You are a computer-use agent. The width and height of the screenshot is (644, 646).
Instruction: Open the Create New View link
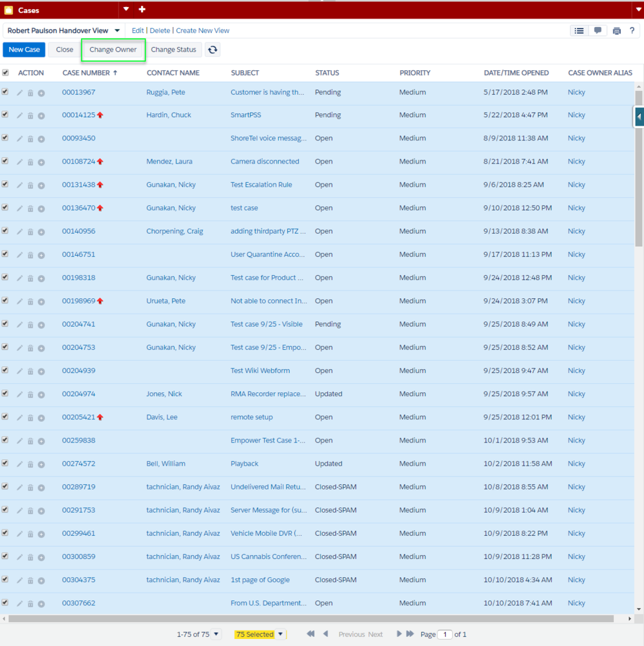[202, 30]
